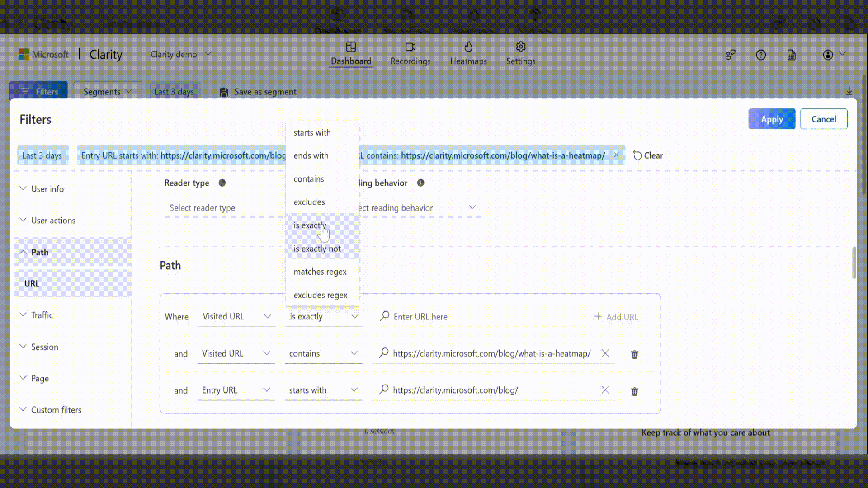Click the account avatar icon

(x=827, y=55)
